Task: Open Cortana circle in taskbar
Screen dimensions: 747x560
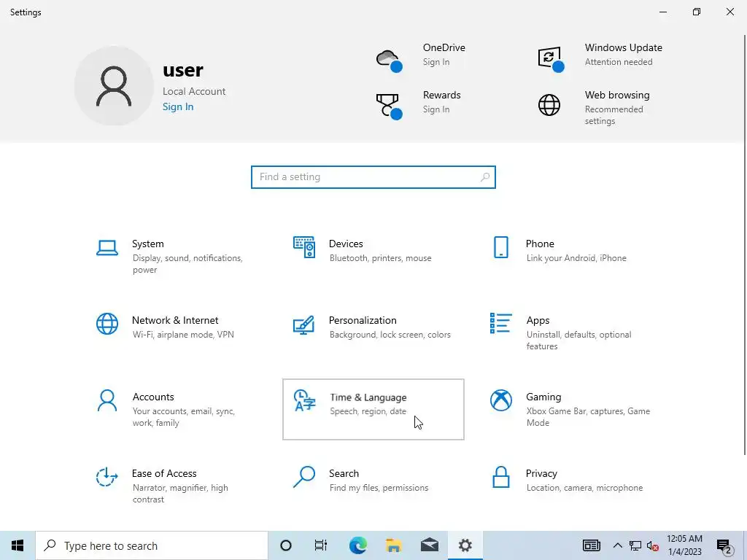Action: 286,545
